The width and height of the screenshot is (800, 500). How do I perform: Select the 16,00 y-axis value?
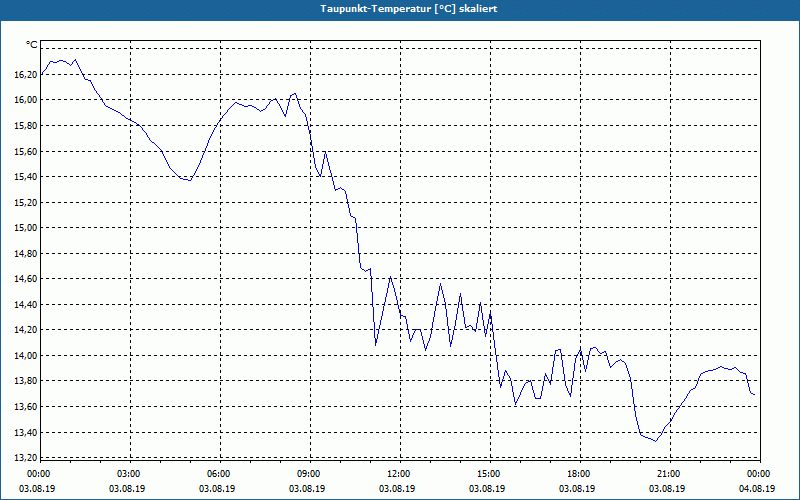tap(25, 100)
